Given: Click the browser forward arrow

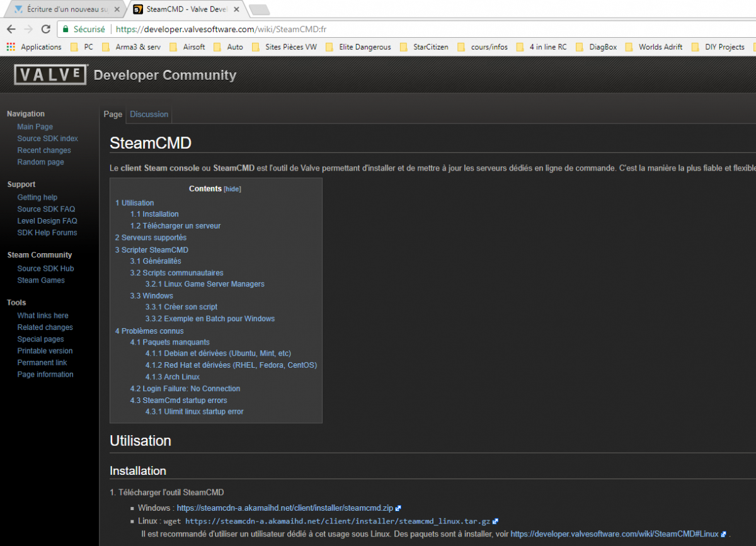Looking at the screenshot, I should tap(28, 29).
